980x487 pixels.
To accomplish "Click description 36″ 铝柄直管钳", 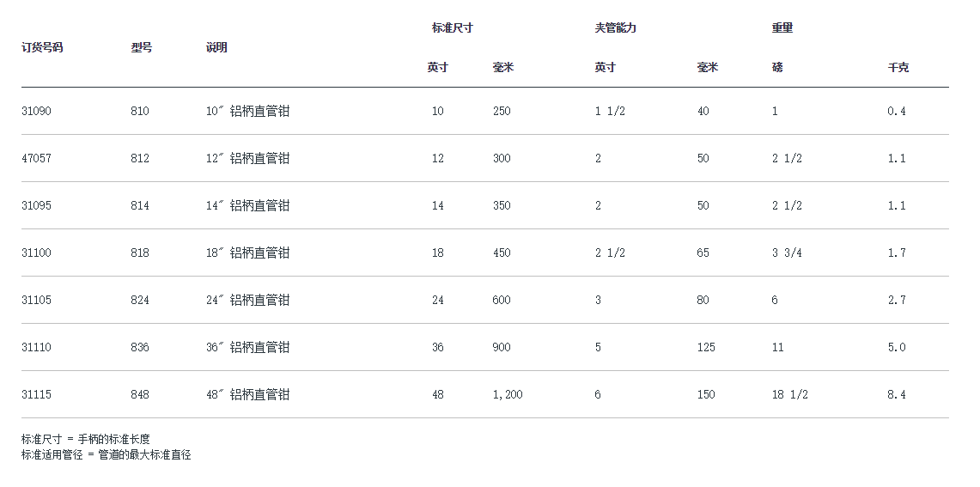I will coord(247,347).
